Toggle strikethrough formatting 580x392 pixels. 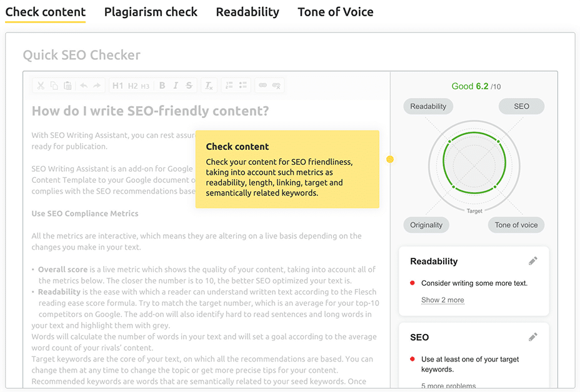pyautogui.click(x=189, y=86)
